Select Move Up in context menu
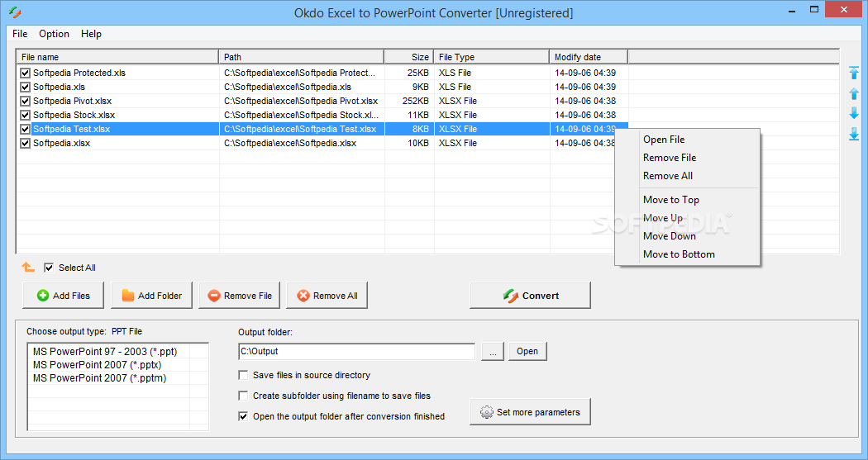 click(x=663, y=218)
